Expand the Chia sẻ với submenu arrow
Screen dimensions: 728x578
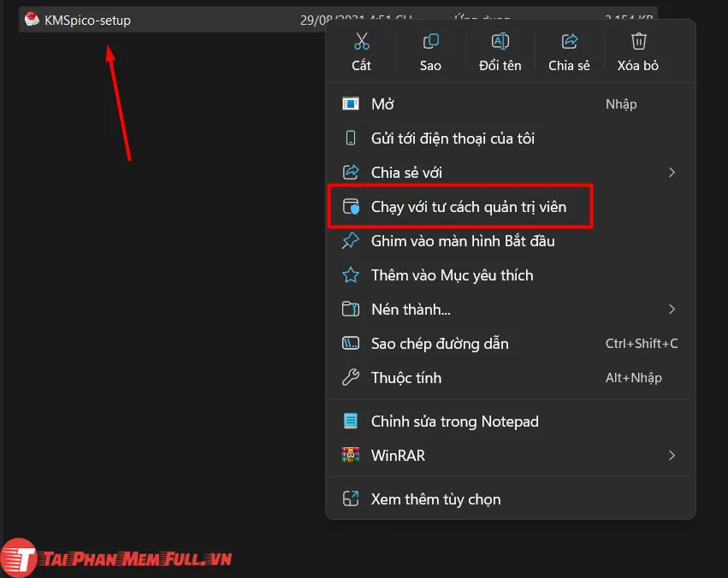[672, 173]
